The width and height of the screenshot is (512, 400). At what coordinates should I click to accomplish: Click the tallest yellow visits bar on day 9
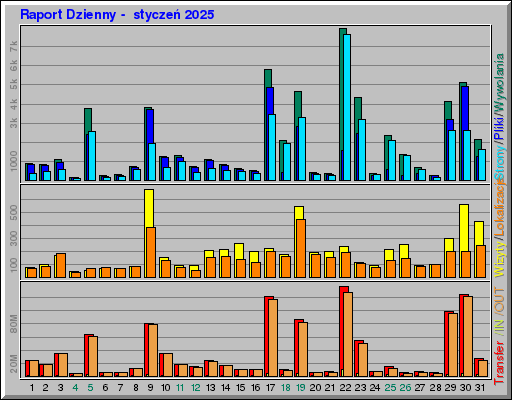click(149, 208)
